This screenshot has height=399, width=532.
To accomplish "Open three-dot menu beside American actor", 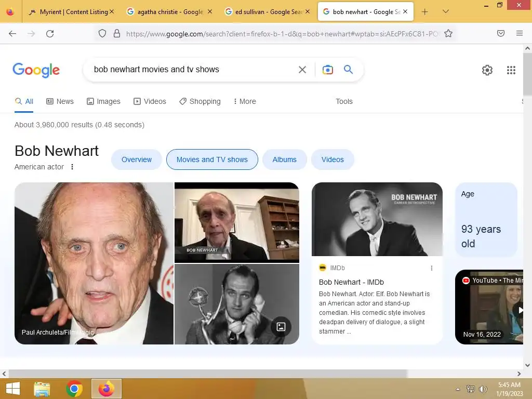I will 72,167.
